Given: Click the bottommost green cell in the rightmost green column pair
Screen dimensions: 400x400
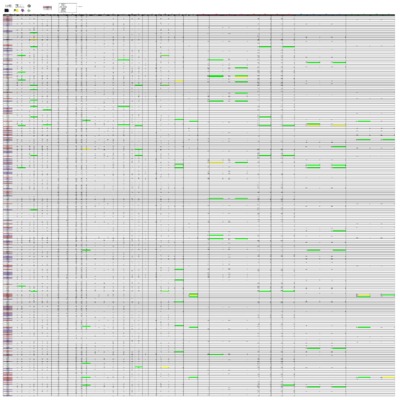Looking at the screenshot, I should [x=363, y=377].
